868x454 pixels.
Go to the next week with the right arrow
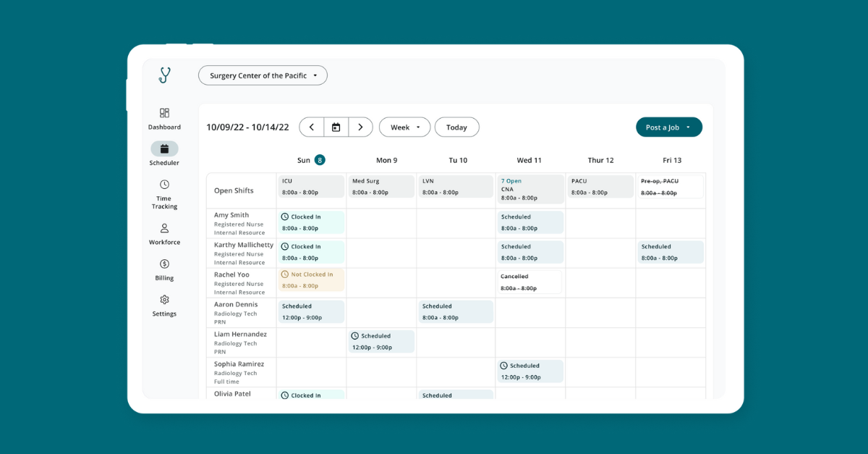360,127
